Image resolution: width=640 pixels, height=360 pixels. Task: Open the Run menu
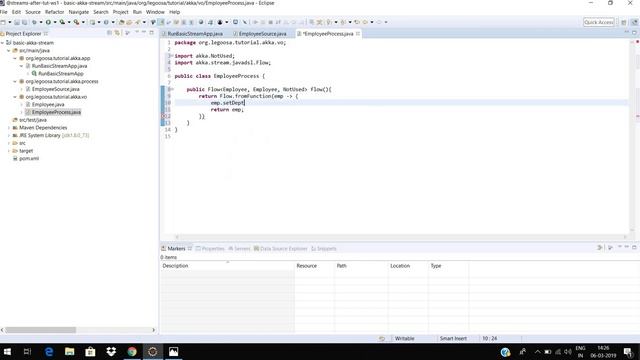pos(137,12)
